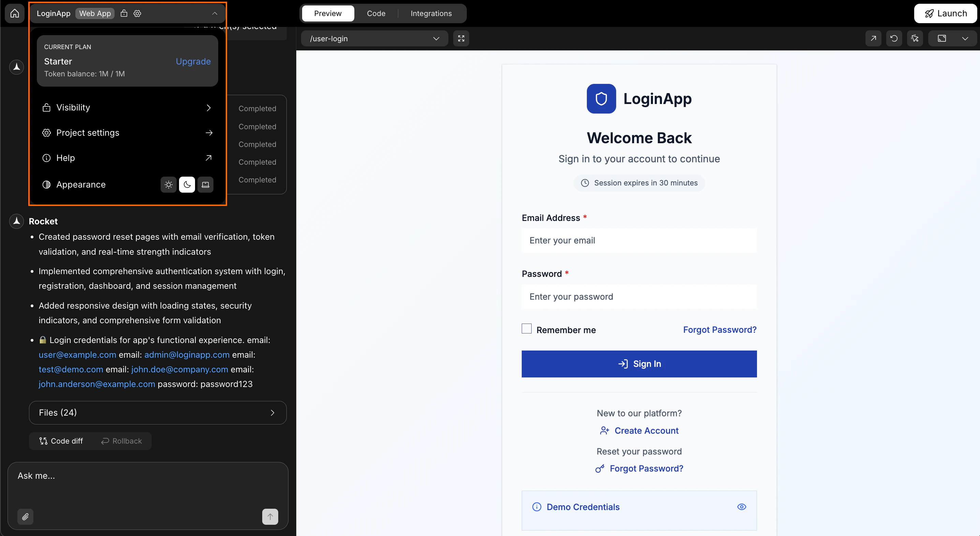This screenshot has height=536, width=980.
Task: Click the lock icon next to LoginApp
Action: pyautogui.click(x=124, y=13)
